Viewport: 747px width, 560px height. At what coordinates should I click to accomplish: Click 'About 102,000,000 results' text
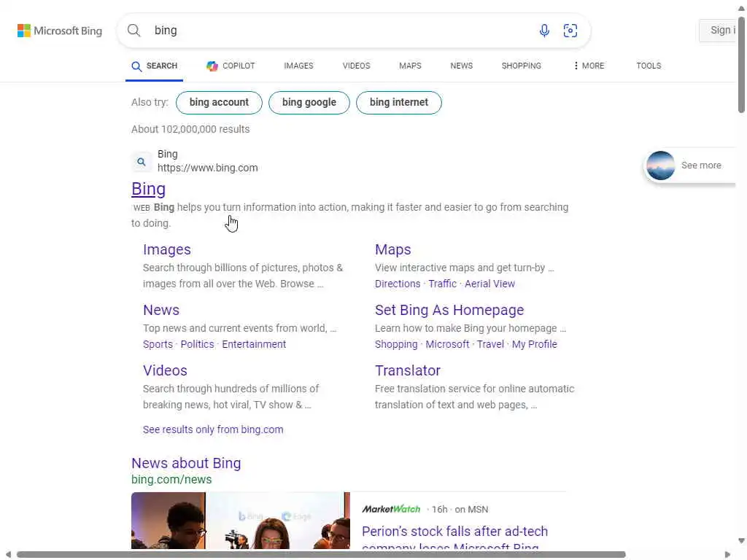pyautogui.click(x=190, y=129)
